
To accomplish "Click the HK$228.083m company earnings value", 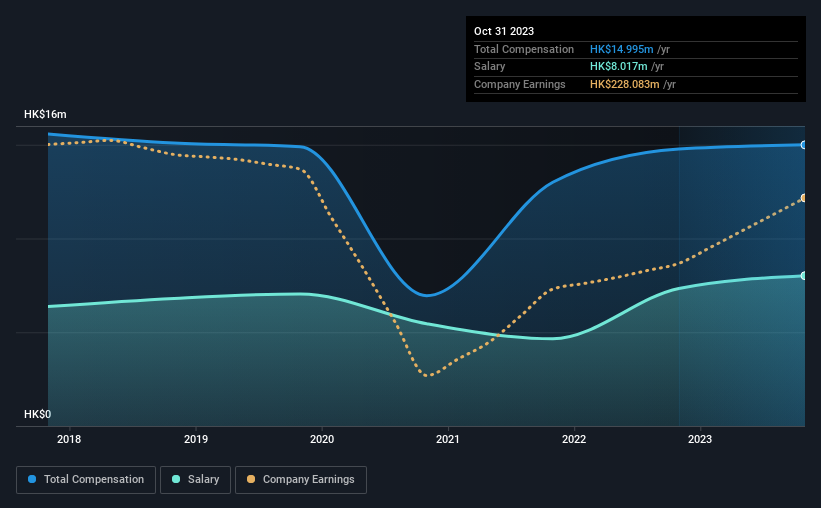I will (x=624, y=84).
